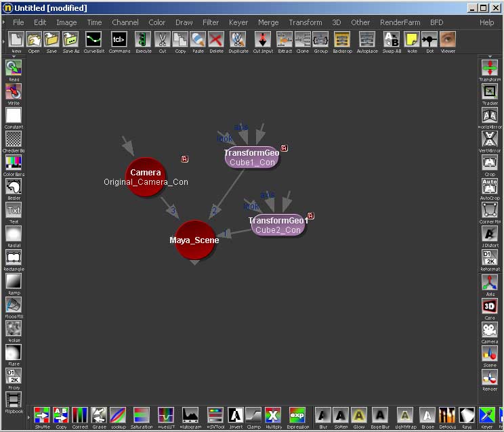The image size is (504, 432).
Task: Add a 3D Card node
Action: [490, 307]
